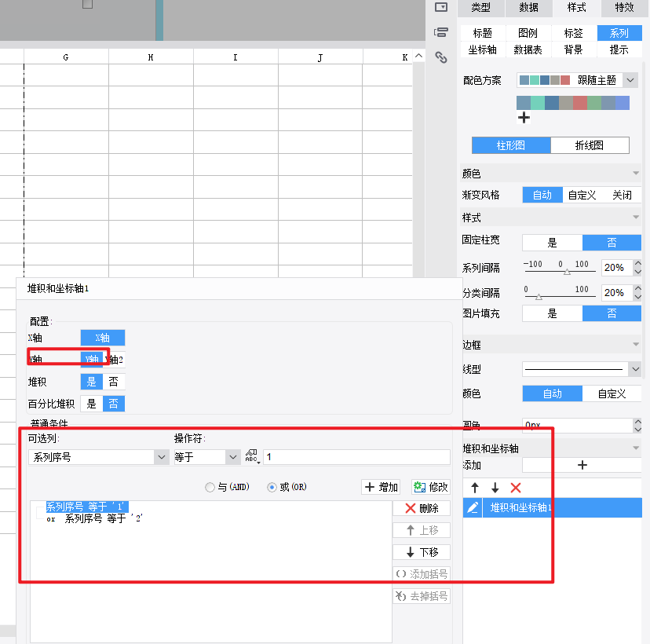Click 去掉括号 button

coord(422,596)
